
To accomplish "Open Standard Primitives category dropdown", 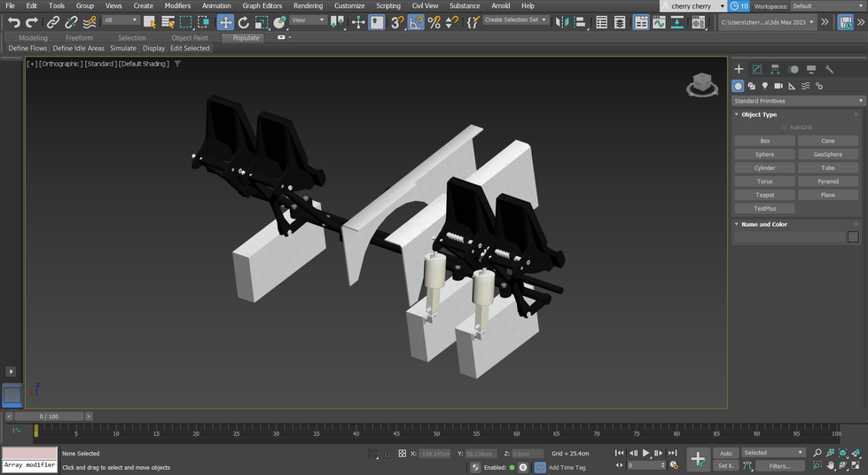I will [798, 101].
